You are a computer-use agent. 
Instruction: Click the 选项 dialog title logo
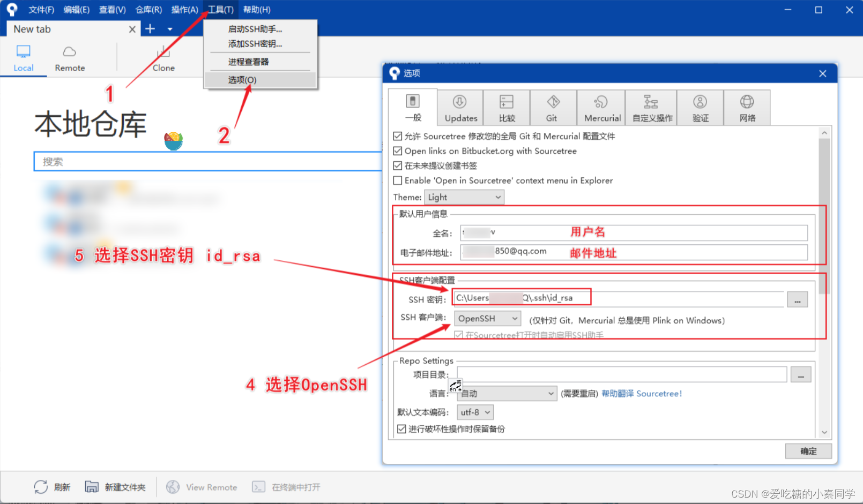[x=395, y=73]
